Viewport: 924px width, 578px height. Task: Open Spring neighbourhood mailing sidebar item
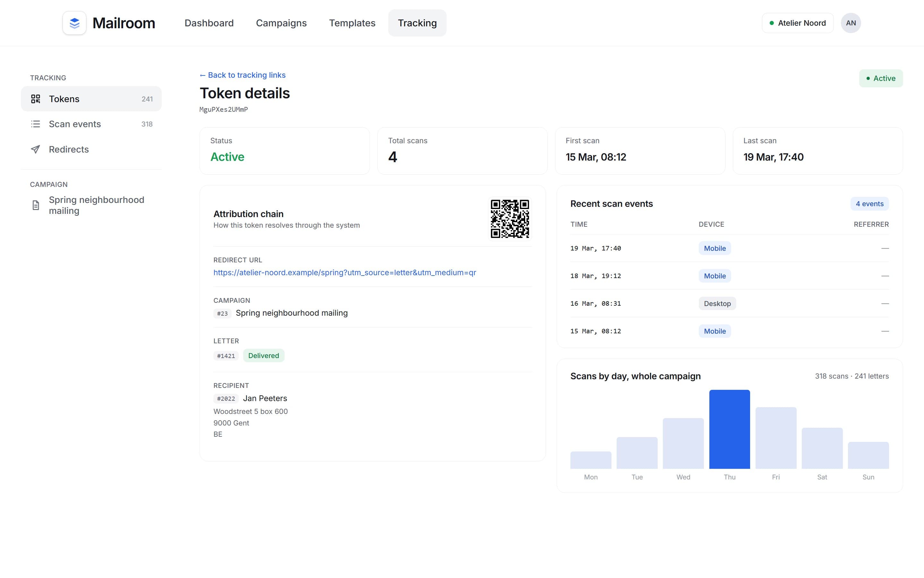tap(91, 205)
